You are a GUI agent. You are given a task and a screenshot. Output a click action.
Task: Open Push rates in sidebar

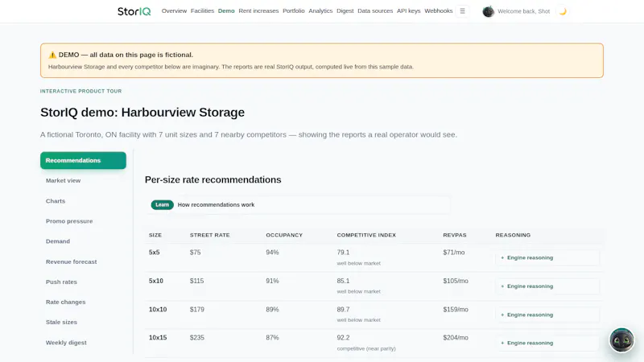click(x=83, y=282)
